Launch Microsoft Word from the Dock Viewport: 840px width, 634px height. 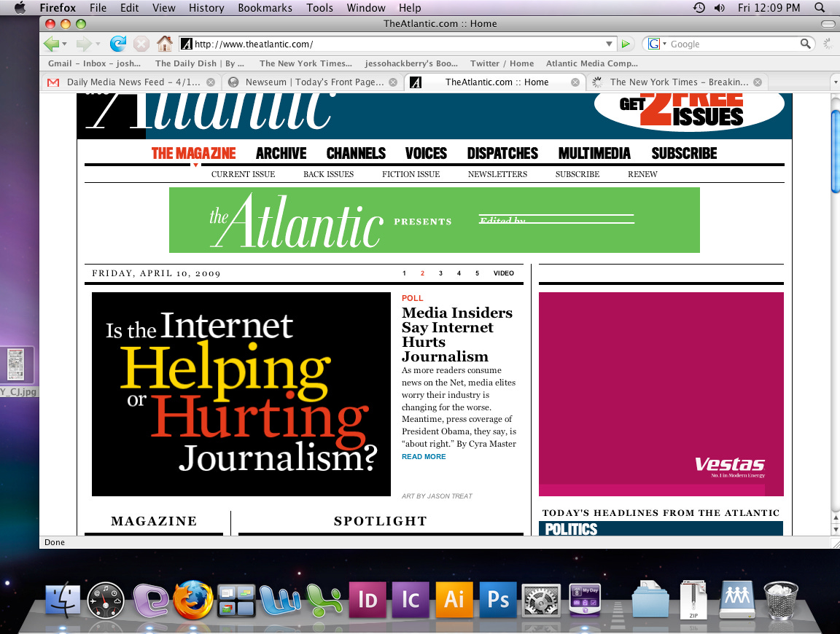280,600
